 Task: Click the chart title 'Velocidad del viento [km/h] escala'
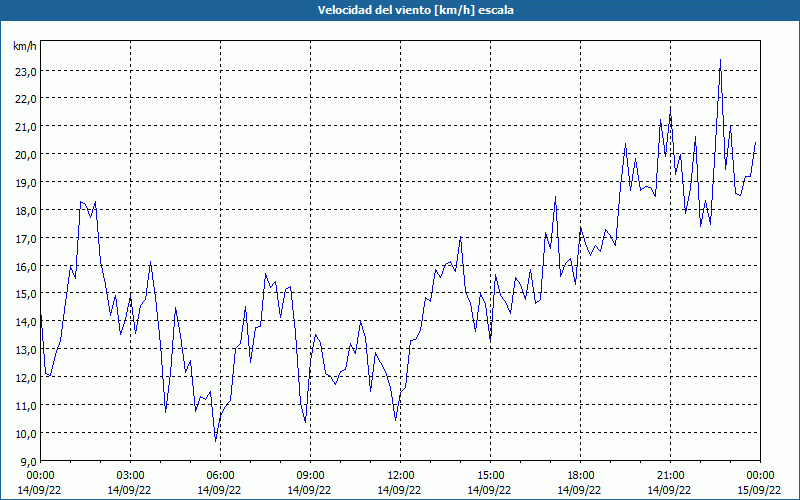pos(415,10)
